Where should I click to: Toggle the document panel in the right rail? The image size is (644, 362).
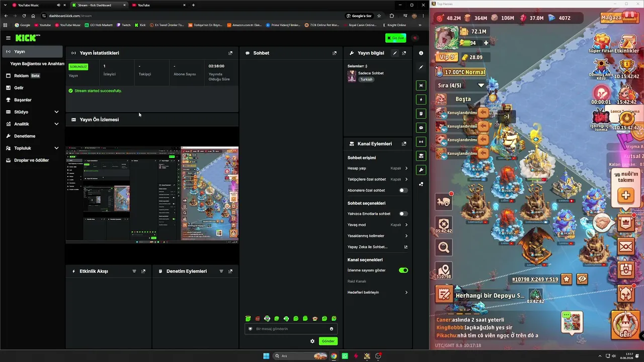click(x=421, y=114)
